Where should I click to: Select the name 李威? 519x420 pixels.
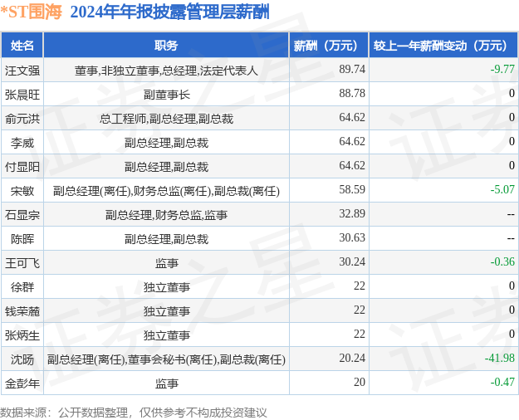[x=22, y=143]
